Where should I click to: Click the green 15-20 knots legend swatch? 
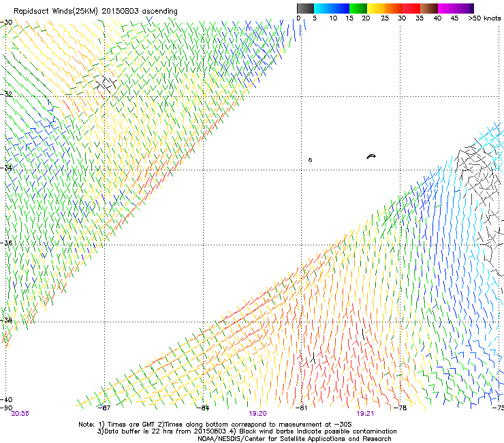pyautogui.click(x=358, y=8)
